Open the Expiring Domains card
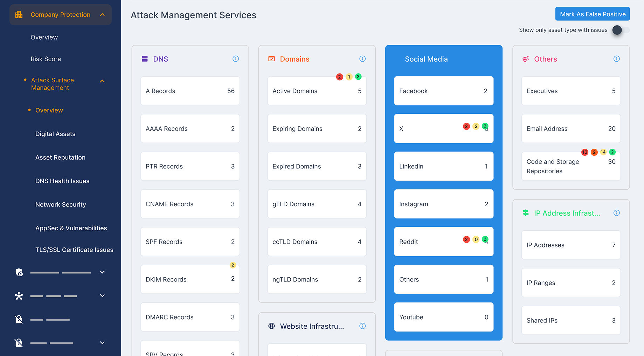644x356 pixels. click(x=317, y=128)
